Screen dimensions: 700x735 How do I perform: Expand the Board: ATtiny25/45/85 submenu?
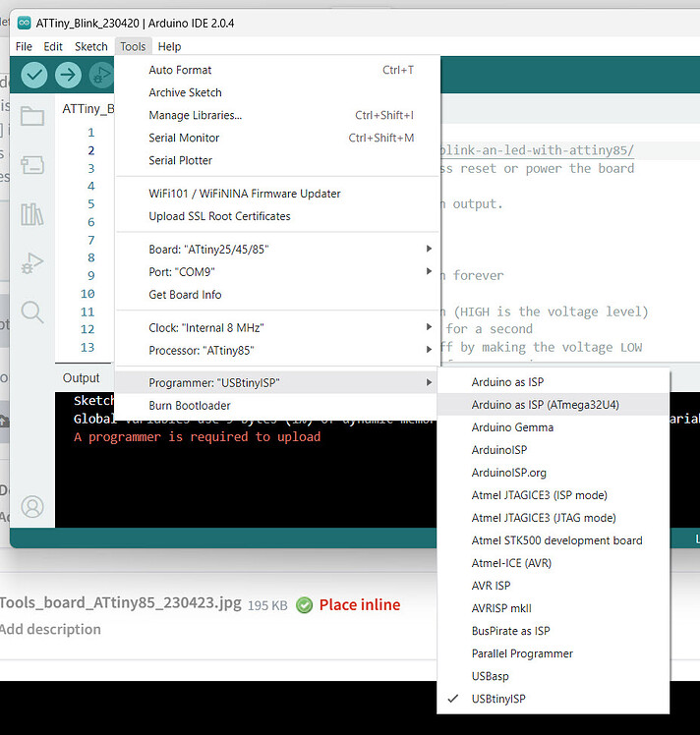[277, 249]
